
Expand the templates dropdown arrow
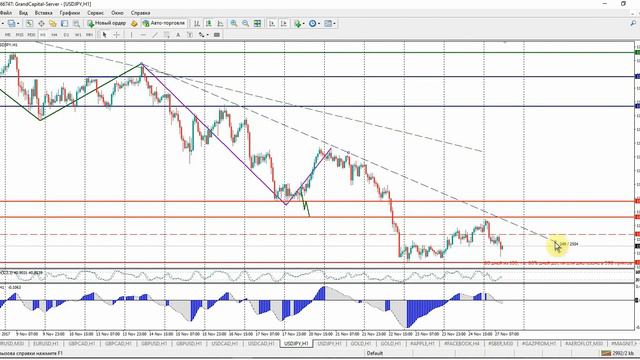point(334,24)
